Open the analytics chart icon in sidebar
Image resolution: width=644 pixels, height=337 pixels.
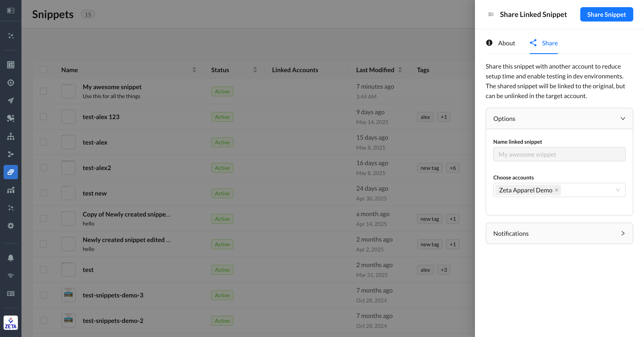point(11,190)
